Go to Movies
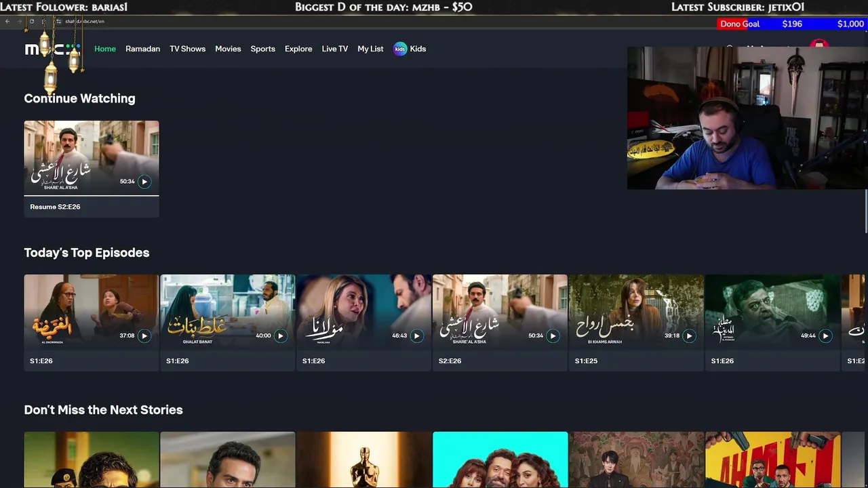The width and height of the screenshot is (868, 488). 228,49
